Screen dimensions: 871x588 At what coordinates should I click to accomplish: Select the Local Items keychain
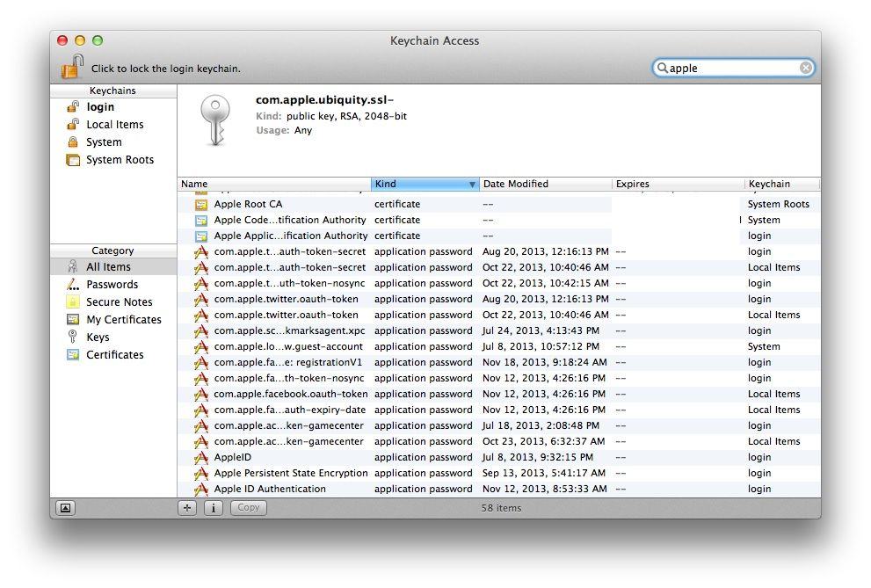114,125
